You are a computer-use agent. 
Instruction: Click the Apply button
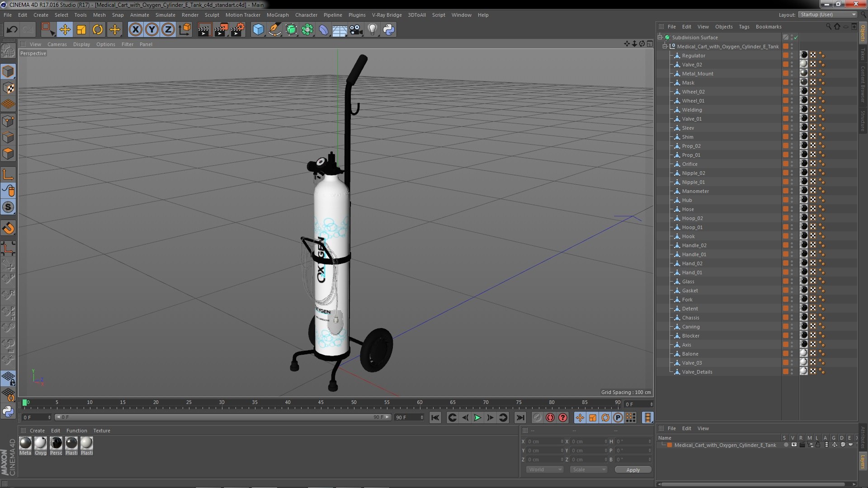tap(632, 470)
